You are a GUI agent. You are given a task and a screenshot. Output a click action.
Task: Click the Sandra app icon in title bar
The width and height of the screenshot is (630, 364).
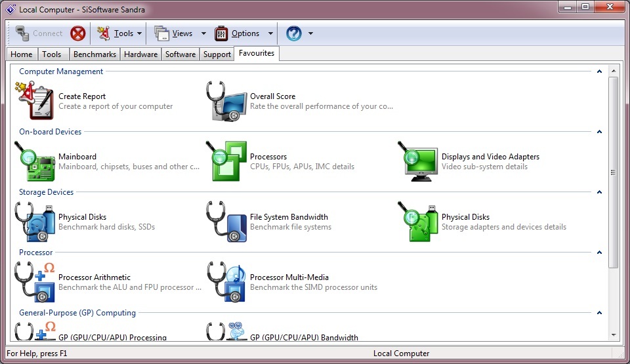coord(10,9)
